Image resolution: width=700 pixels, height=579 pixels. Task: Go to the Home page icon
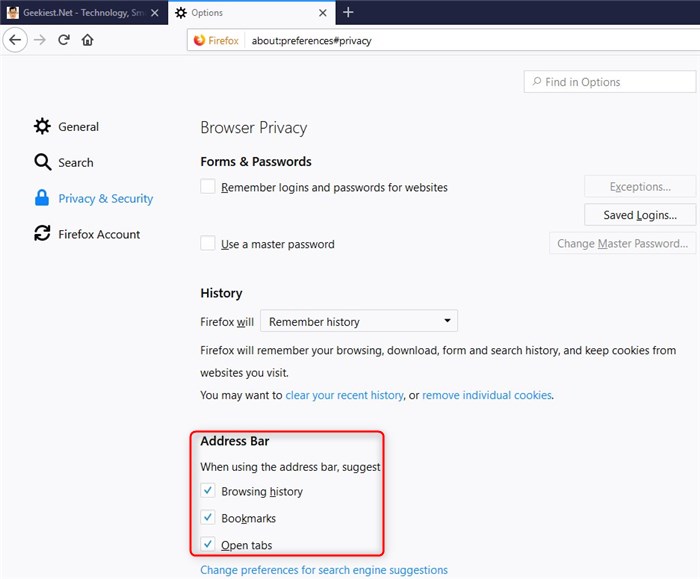88,40
